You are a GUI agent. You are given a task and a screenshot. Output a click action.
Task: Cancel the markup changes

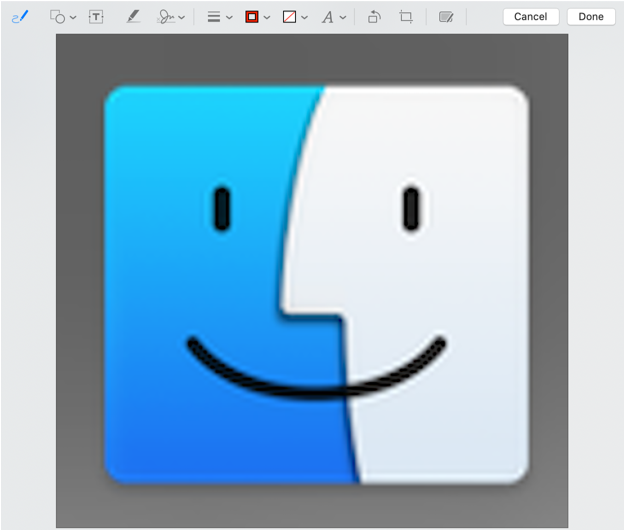point(531,17)
